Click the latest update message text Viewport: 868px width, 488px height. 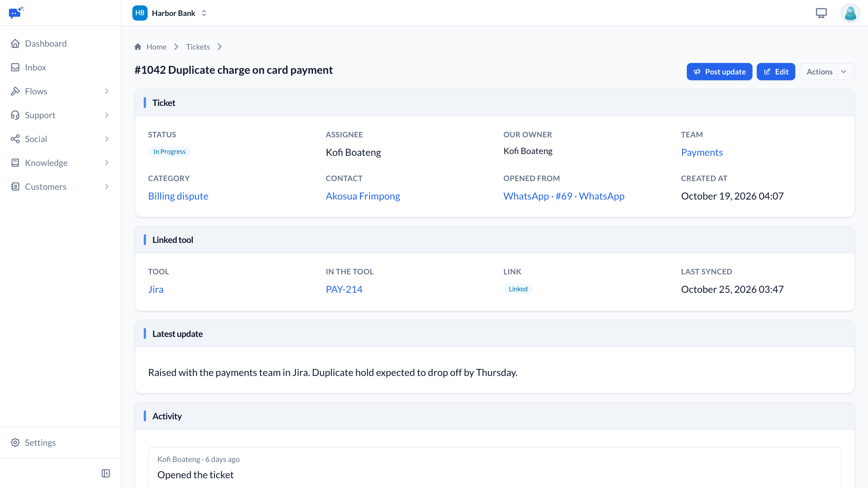click(333, 372)
